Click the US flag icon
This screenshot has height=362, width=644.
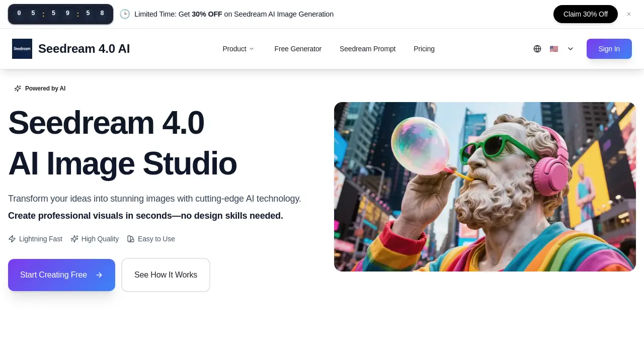pyautogui.click(x=554, y=49)
